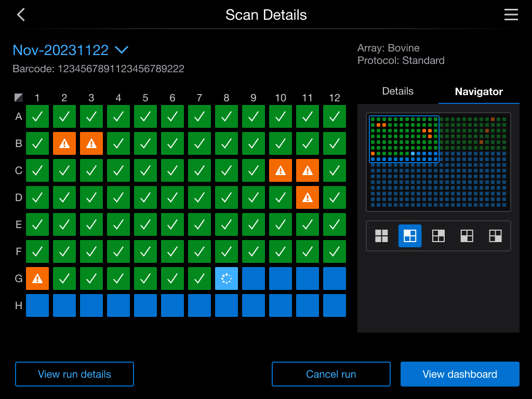Viewport: 532px width, 399px height.
Task: Go back using the left arrow
Action: (x=21, y=15)
